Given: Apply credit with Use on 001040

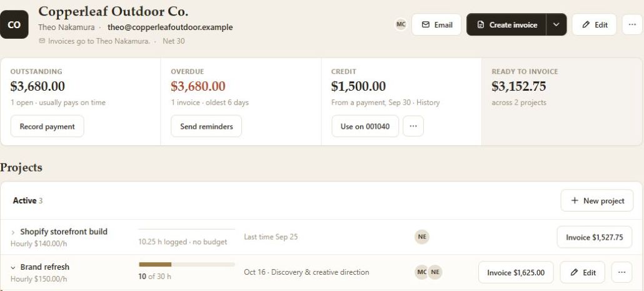Looking at the screenshot, I should coord(365,126).
